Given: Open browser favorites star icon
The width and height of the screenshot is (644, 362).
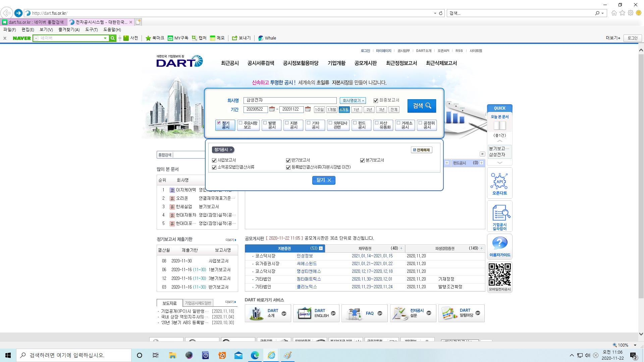Looking at the screenshot, I should [622, 13].
